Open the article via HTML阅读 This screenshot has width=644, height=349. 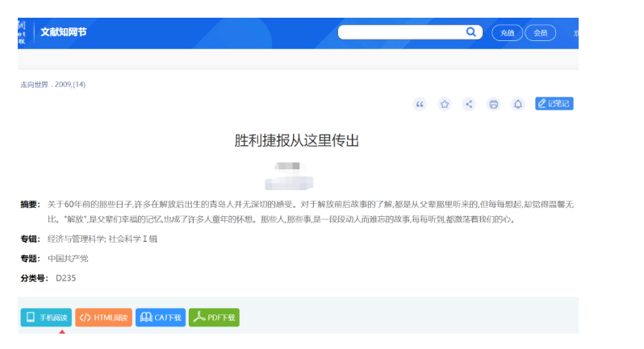(x=103, y=318)
